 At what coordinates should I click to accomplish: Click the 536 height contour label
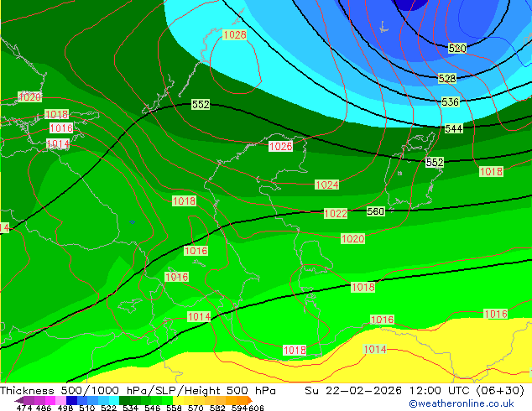[451, 101]
